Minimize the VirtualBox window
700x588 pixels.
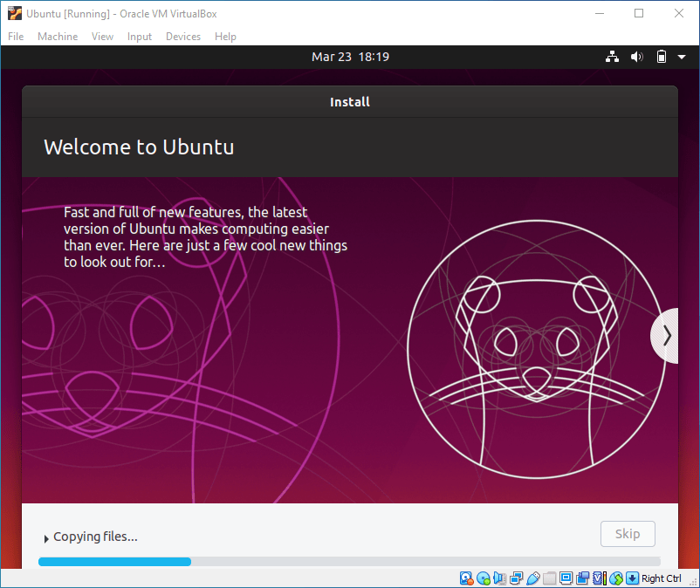point(600,13)
